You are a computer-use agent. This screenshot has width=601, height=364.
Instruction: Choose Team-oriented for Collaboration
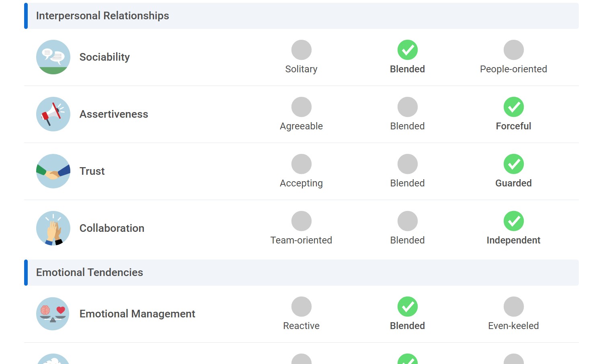tap(301, 221)
